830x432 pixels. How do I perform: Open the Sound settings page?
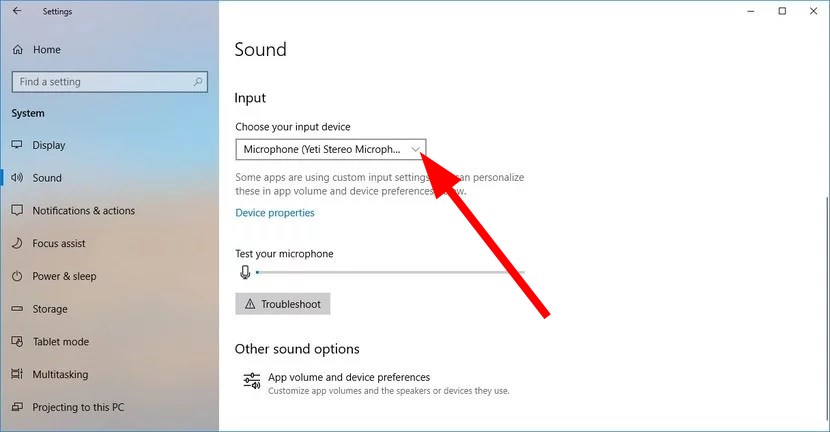pyautogui.click(x=47, y=178)
